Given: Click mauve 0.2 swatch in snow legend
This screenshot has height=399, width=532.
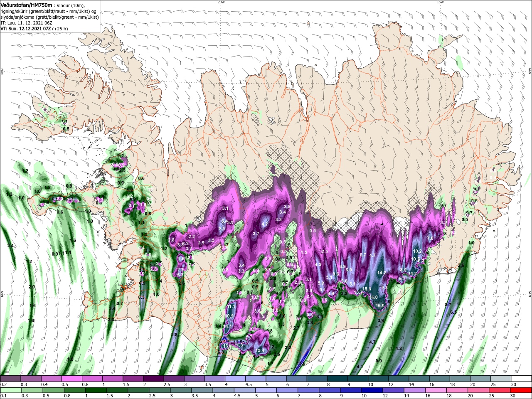Looking at the screenshot, I should pos(10,379).
